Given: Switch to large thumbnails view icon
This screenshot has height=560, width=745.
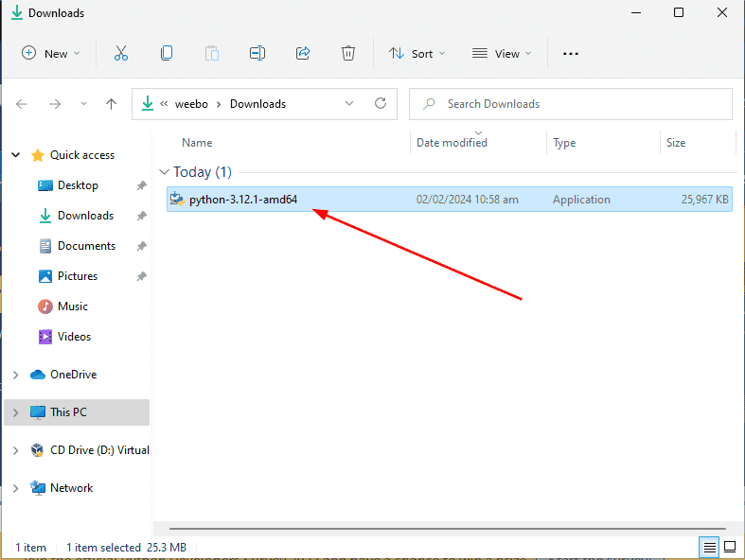Looking at the screenshot, I should pyautogui.click(x=730, y=547).
